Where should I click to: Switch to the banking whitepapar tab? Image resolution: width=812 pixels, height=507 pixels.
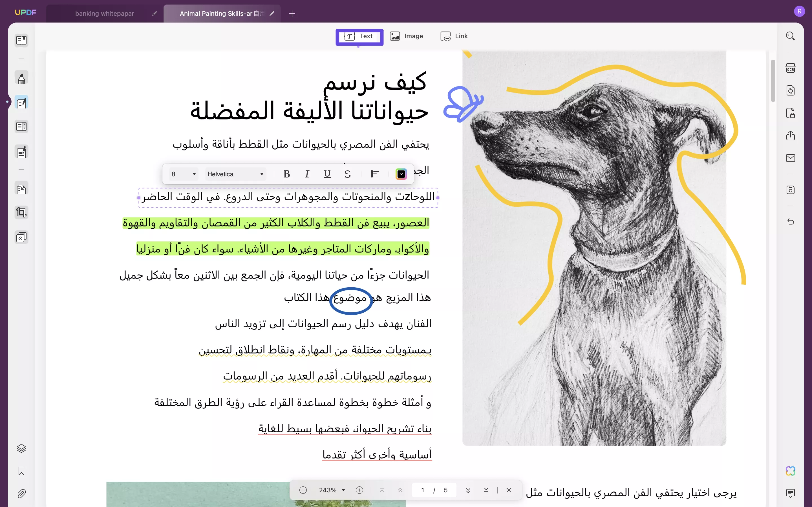[x=104, y=14]
